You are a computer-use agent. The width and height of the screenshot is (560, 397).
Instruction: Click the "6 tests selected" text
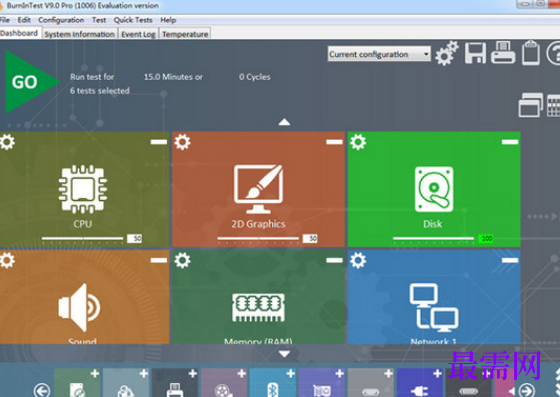coord(100,91)
